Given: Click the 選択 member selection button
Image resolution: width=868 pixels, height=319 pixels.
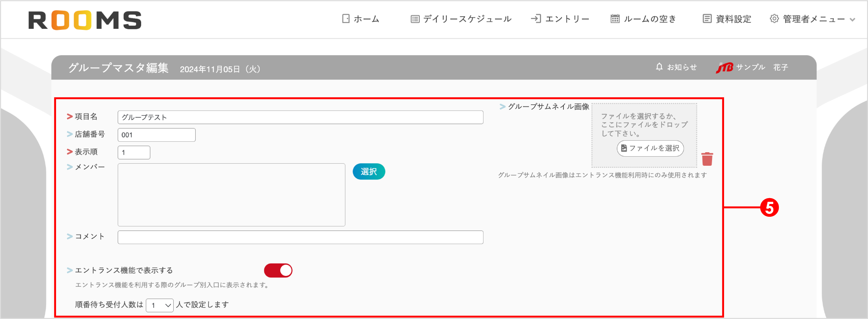Looking at the screenshot, I should pos(369,171).
